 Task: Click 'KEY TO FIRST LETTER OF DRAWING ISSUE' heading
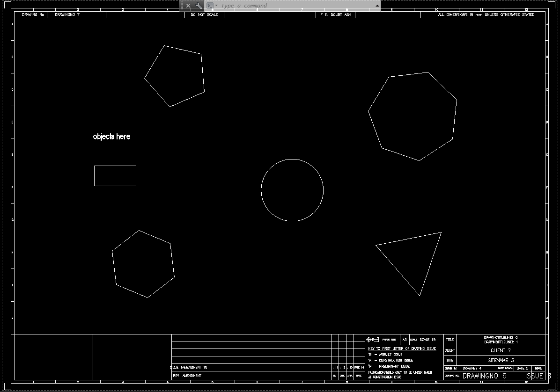tap(402, 348)
